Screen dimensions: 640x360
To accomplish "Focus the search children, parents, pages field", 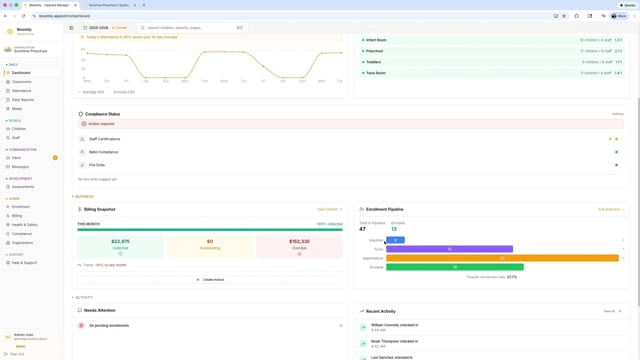I will click(x=192, y=28).
